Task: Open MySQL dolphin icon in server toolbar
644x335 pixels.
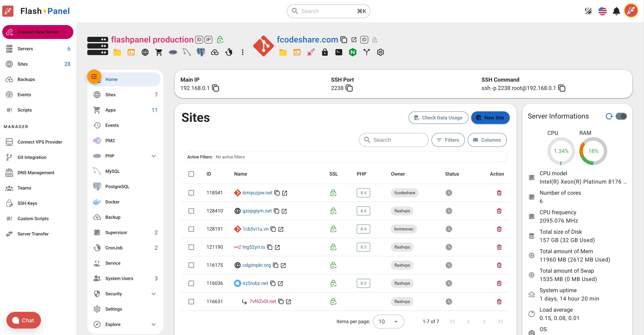Action: coord(187,52)
